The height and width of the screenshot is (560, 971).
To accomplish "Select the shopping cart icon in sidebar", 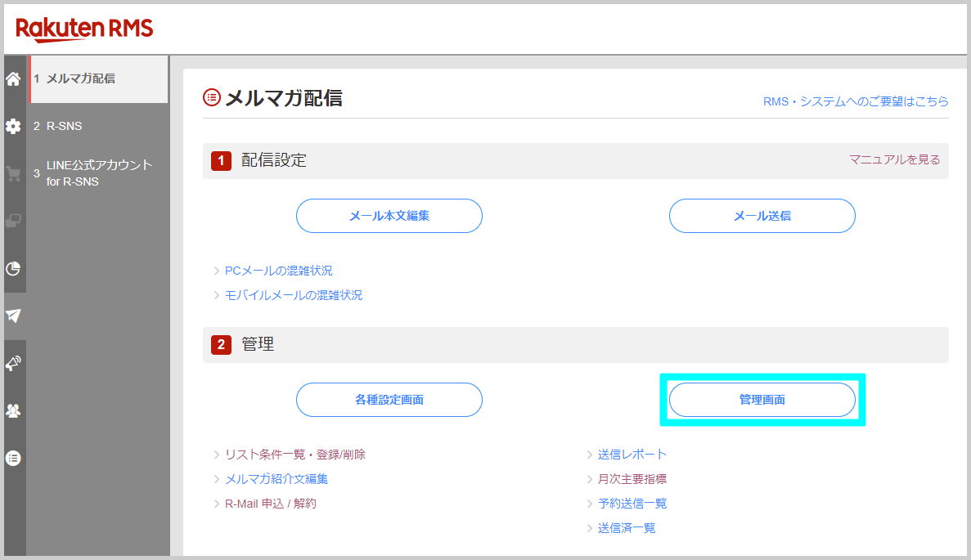I will click(x=13, y=174).
